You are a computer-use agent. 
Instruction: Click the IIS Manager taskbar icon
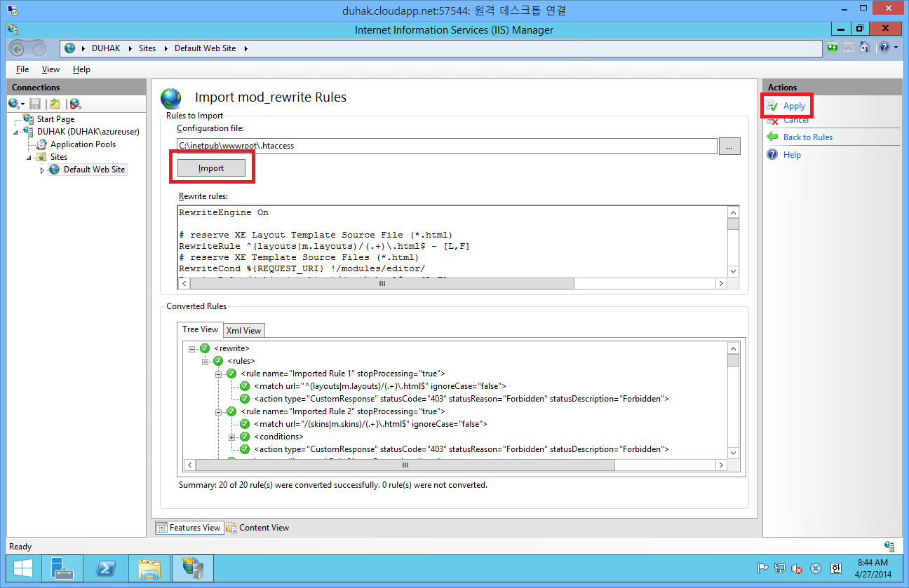point(192,568)
